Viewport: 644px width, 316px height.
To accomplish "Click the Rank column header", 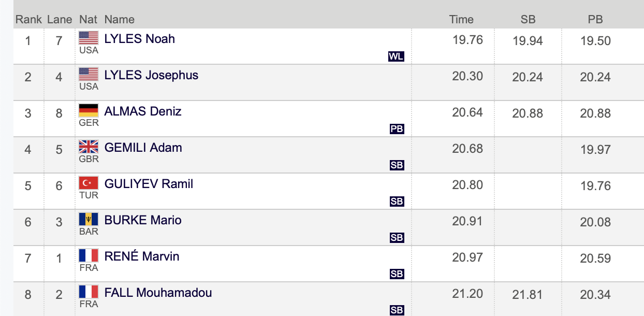I will (28, 20).
